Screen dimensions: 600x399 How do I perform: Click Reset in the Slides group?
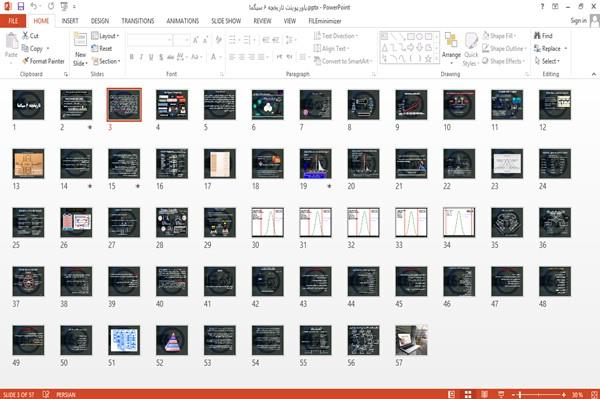pos(102,49)
